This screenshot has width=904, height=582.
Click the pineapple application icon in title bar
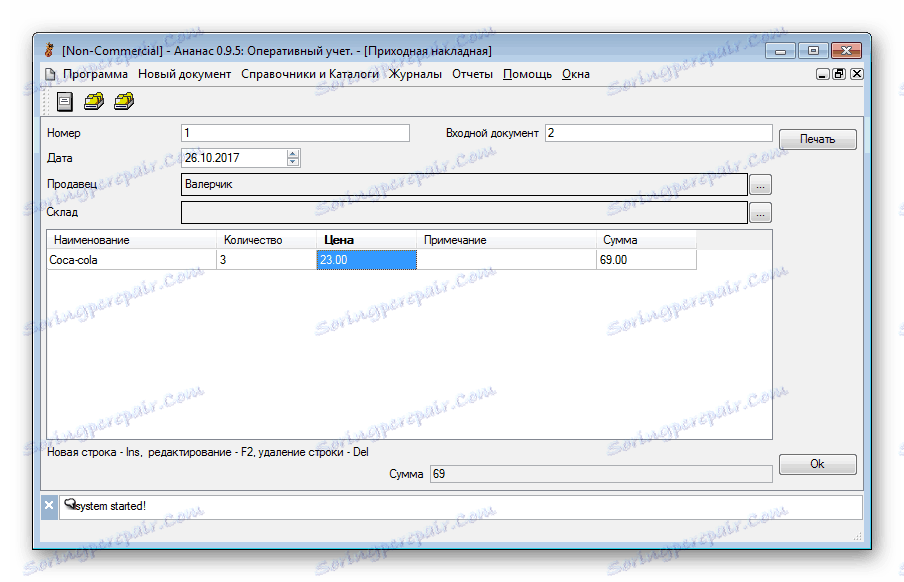[50, 50]
